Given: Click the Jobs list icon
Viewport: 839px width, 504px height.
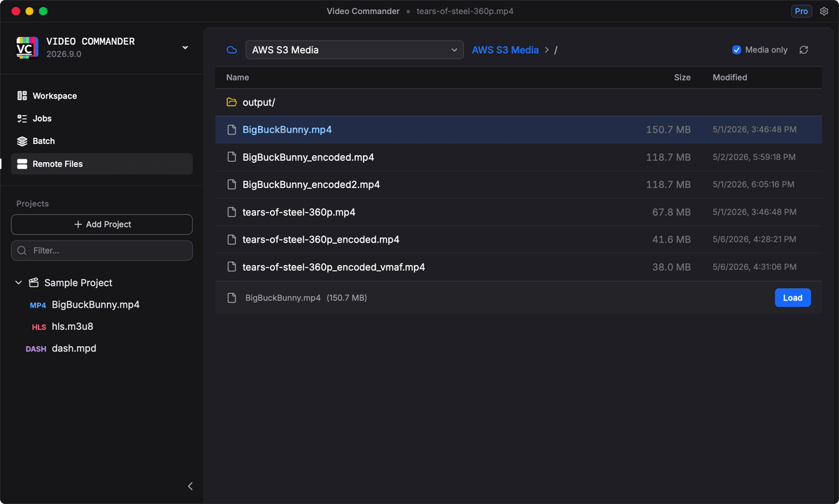Looking at the screenshot, I should coord(22,118).
